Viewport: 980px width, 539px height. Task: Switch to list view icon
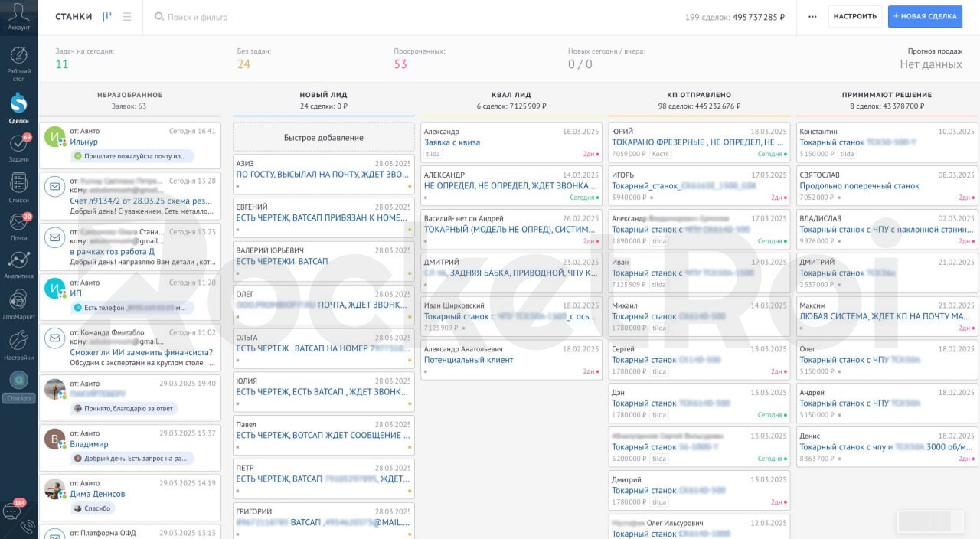(127, 17)
